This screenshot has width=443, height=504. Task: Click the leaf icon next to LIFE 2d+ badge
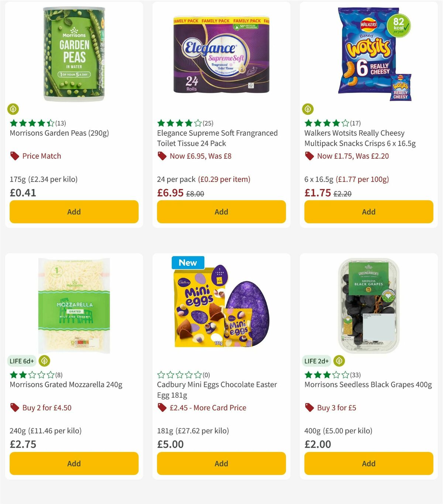[339, 361]
